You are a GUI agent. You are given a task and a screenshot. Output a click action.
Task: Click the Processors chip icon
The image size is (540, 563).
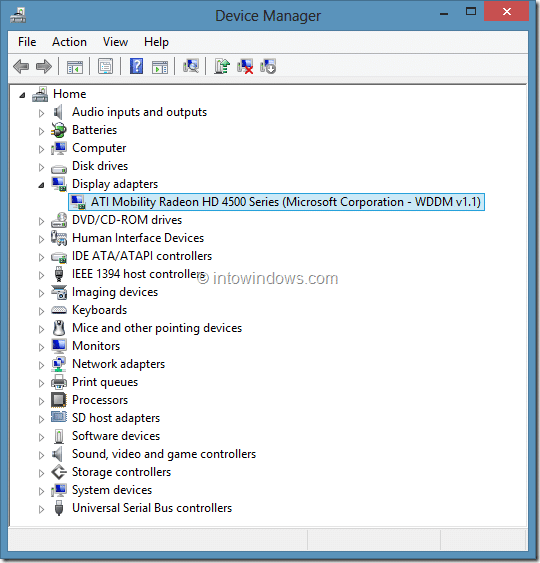click(59, 400)
